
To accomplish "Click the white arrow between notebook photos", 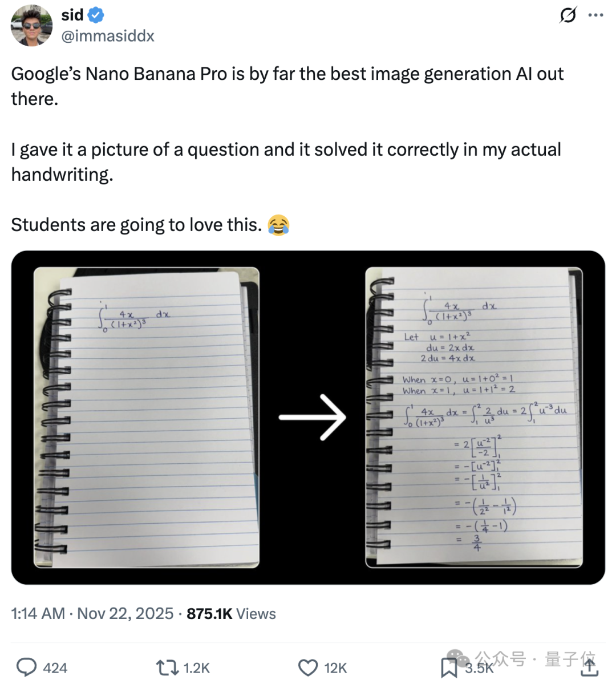I will point(312,417).
